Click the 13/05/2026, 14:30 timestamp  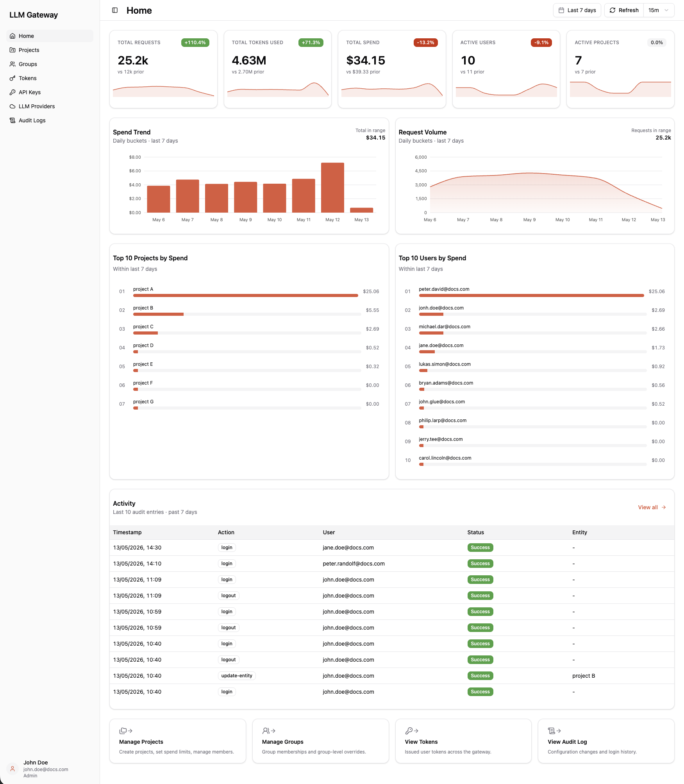pyautogui.click(x=137, y=548)
